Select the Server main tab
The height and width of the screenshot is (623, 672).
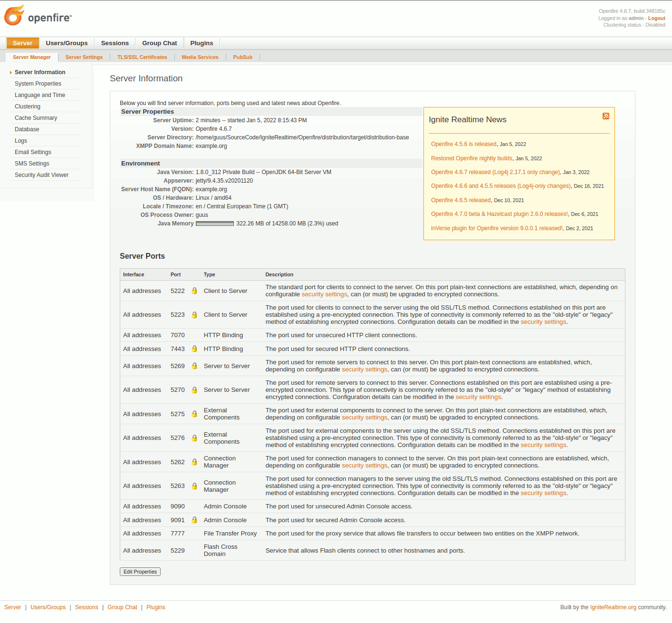click(23, 43)
